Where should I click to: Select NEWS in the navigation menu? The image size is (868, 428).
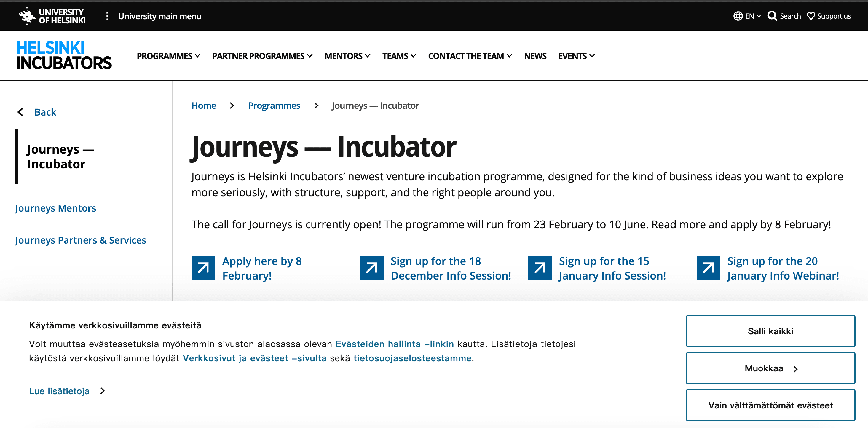point(535,56)
